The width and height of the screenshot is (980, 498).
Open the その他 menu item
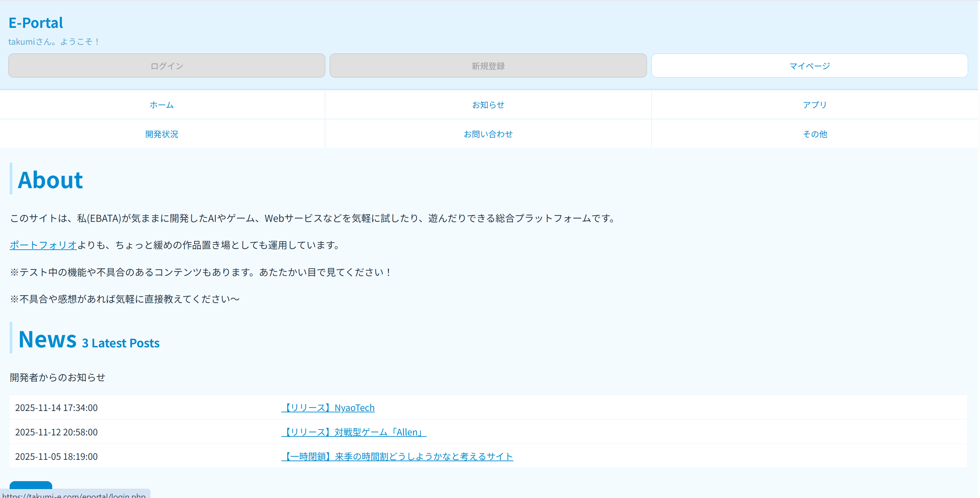814,134
